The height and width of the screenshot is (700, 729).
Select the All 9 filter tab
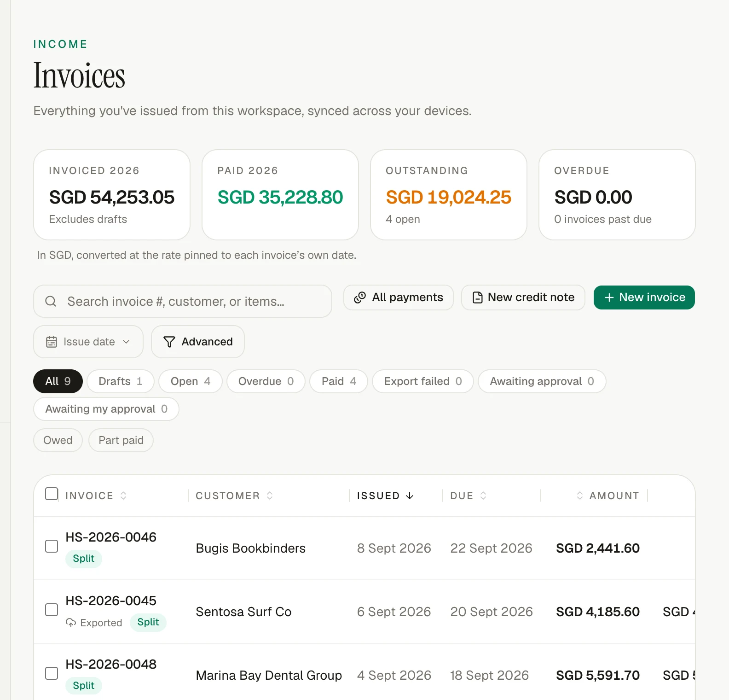(x=58, y=381)
